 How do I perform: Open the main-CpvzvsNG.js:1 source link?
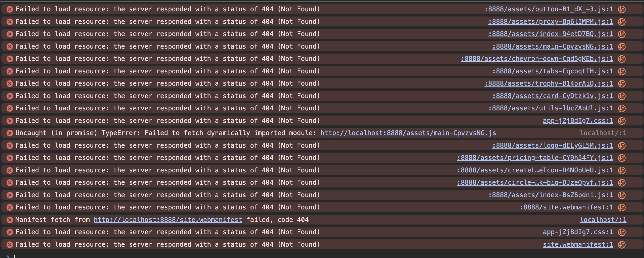[552, 46]
